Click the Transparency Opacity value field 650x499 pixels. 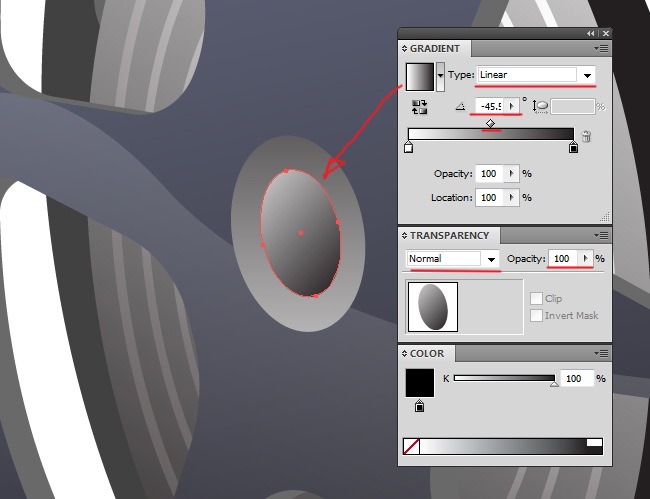tap(563, 259)
